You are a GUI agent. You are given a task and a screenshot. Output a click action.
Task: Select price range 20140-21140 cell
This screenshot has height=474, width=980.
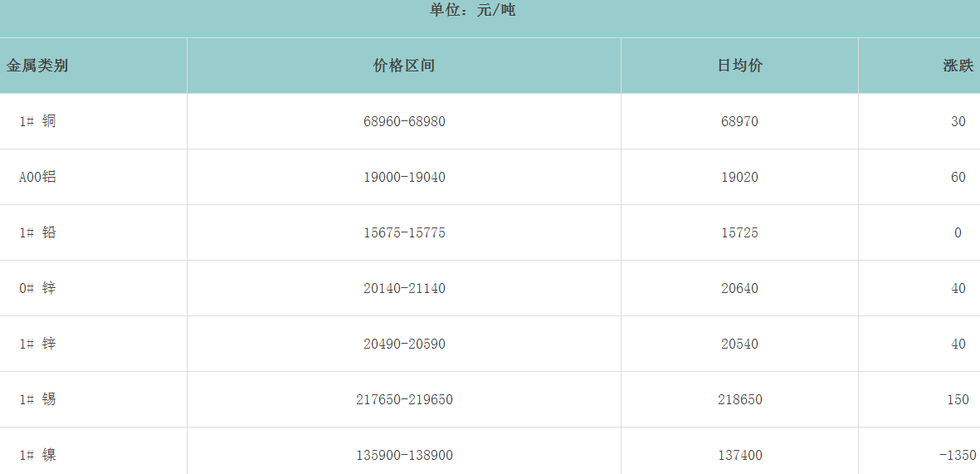pos(404,288)
